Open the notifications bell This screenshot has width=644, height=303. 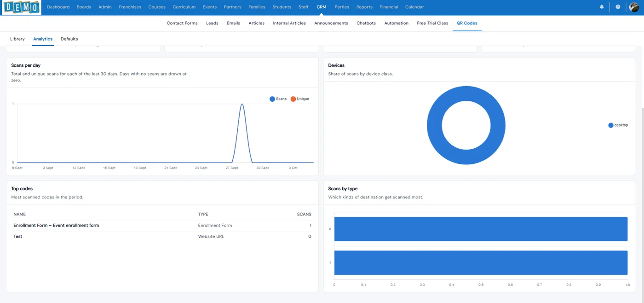point(602,7)
